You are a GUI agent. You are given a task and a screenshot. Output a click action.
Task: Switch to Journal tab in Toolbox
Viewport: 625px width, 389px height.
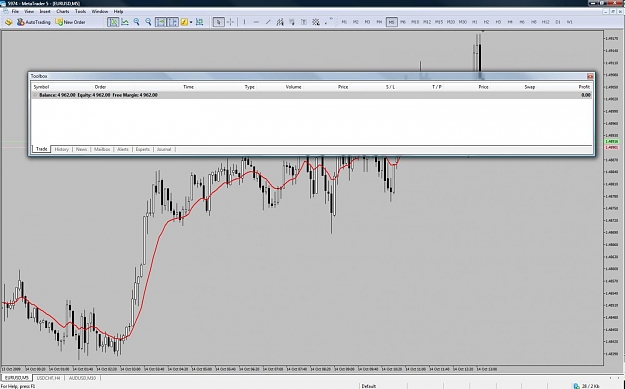[x=164, y=149]
